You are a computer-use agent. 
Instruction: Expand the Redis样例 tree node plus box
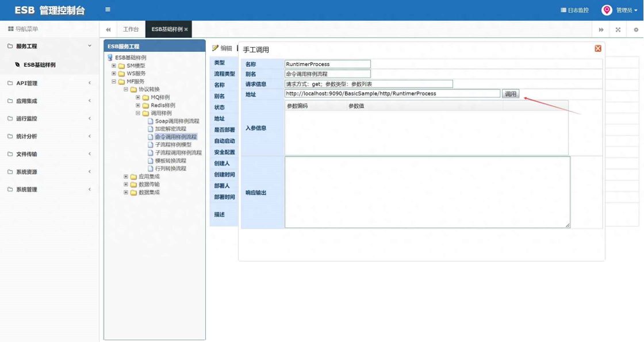138,105
